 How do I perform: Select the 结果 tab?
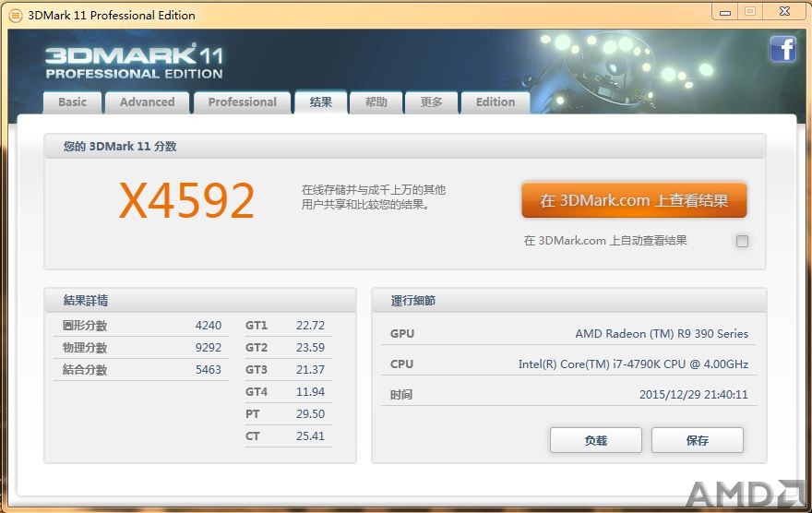(x=320, y=102)
